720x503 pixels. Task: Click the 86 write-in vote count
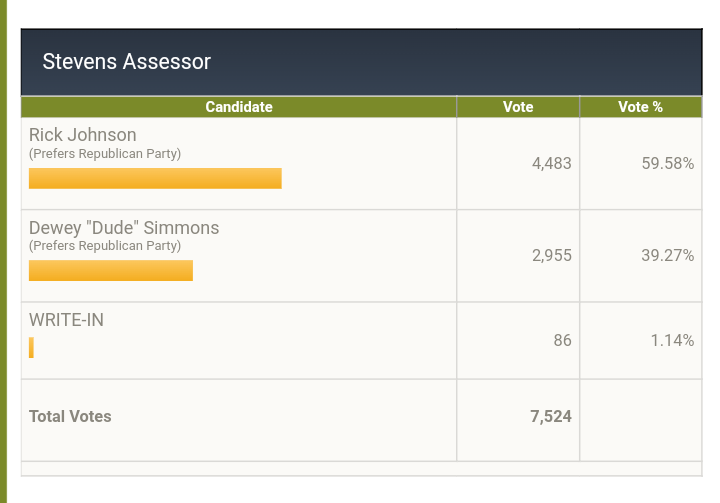562,340
